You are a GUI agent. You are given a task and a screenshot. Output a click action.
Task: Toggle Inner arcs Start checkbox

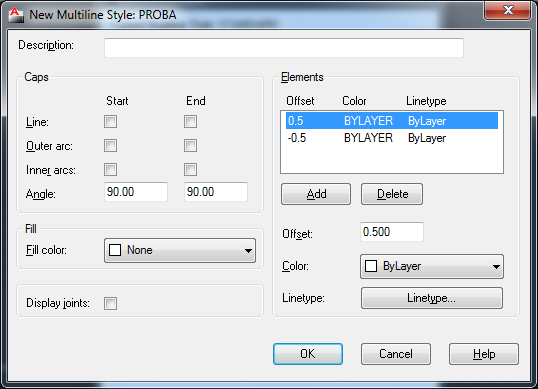(x=110, y=169)
